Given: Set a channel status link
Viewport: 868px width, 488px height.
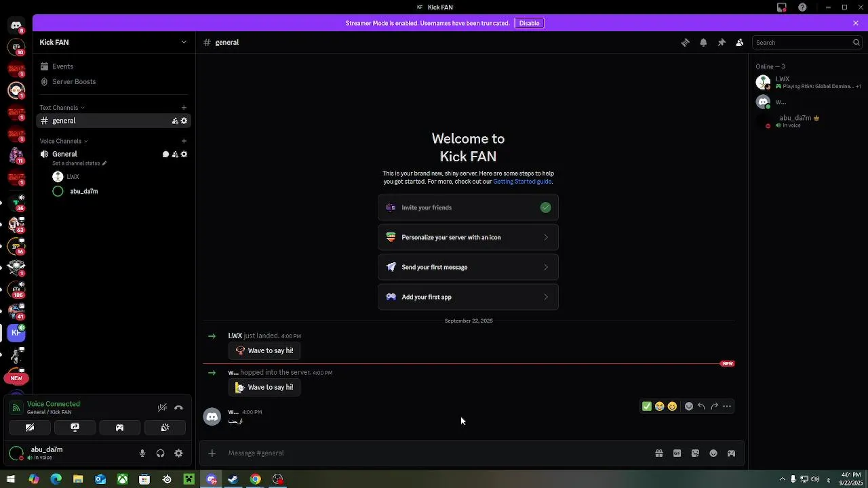Looking at the screenshot, I should [x=79, y=163].
